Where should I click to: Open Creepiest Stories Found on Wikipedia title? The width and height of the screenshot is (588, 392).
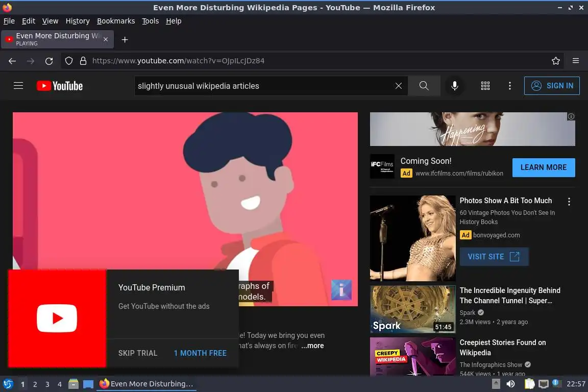coord(502,348)
